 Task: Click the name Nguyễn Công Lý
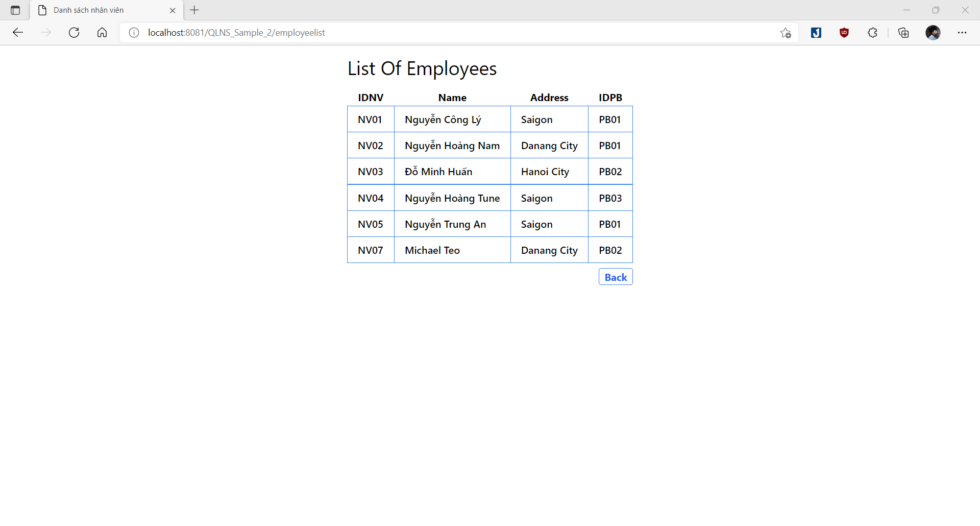tap(443, 119)
